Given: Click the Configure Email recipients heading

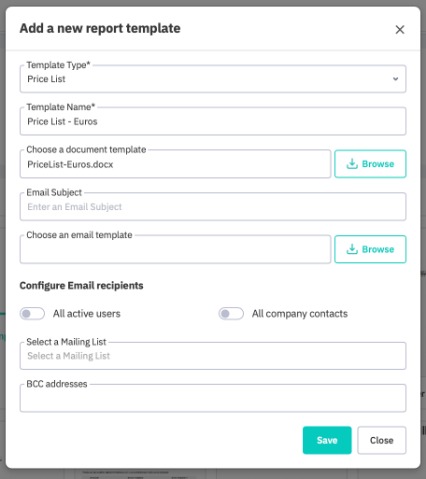Looking at the screenshot, I should click(x=81, y=286).
